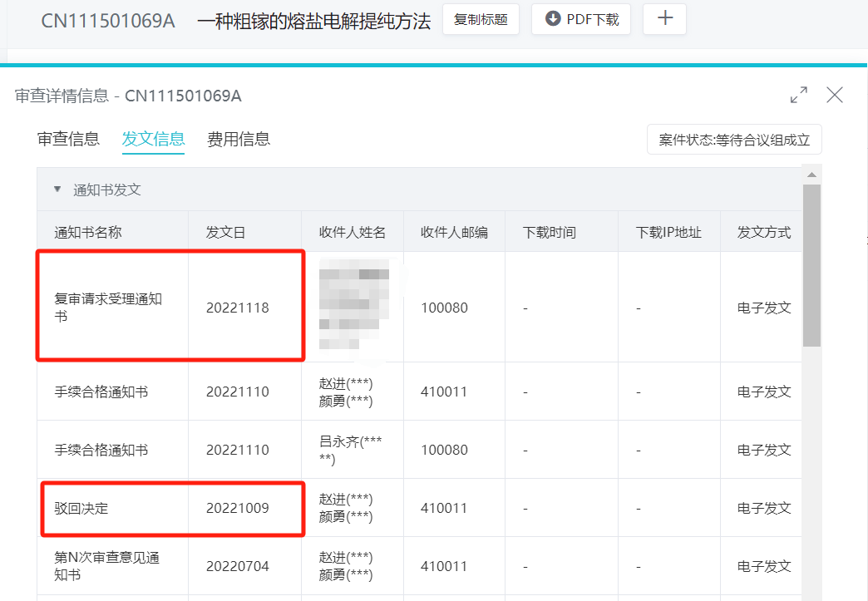Click the 案件状态:等待合议组成立 button

click(x=734, y=140)
